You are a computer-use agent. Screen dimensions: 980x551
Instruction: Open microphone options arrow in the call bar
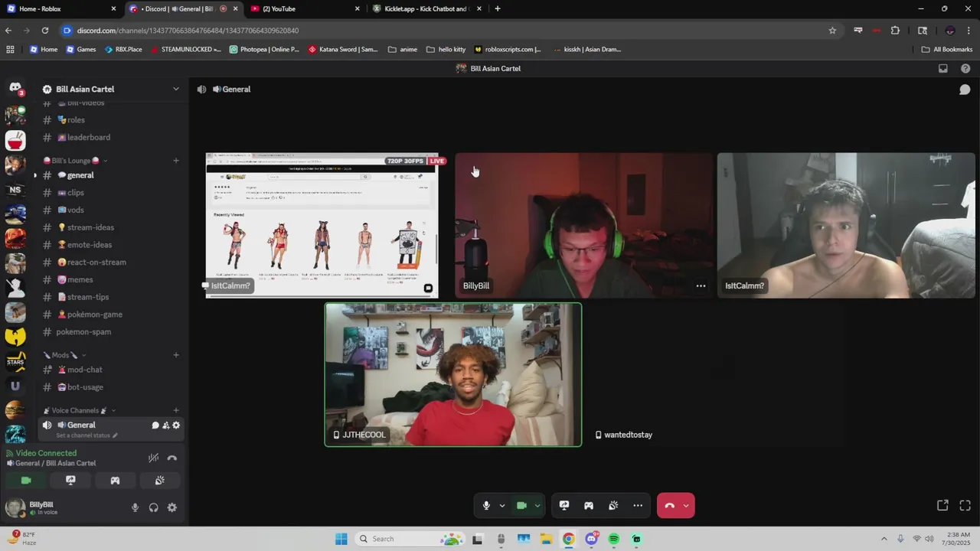click(x=502, y=505)
